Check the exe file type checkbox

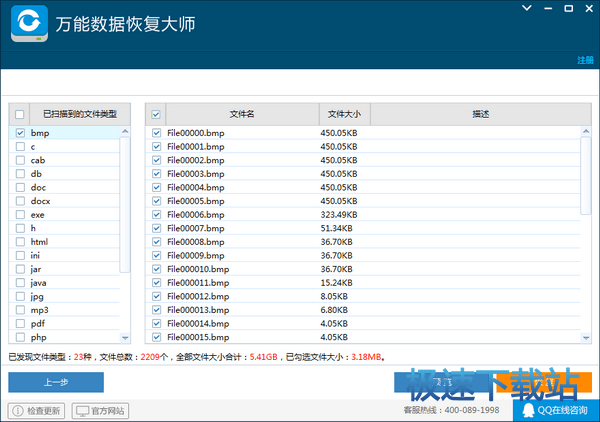[x=20, y=215]
